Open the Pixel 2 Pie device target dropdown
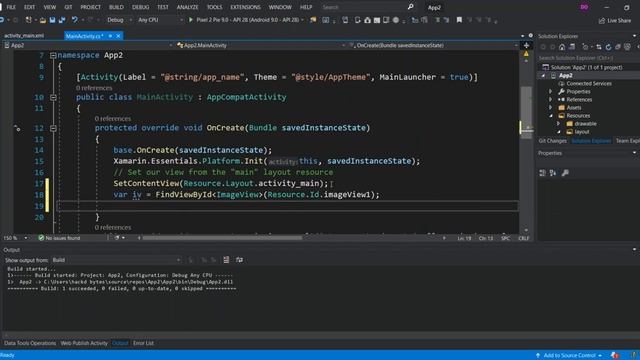The height and width of the screenshot is (360, 640). tap(302, 20)
